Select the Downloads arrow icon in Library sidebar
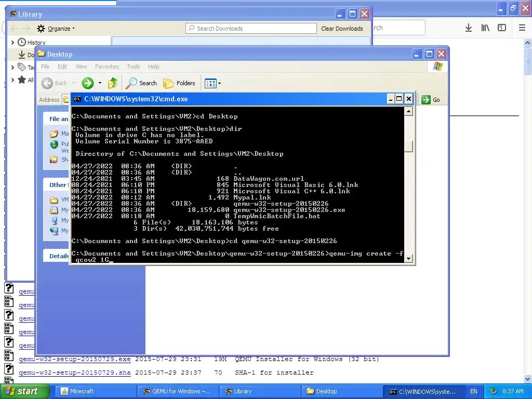This screenshot has height=399, width=532. point(22,55)
